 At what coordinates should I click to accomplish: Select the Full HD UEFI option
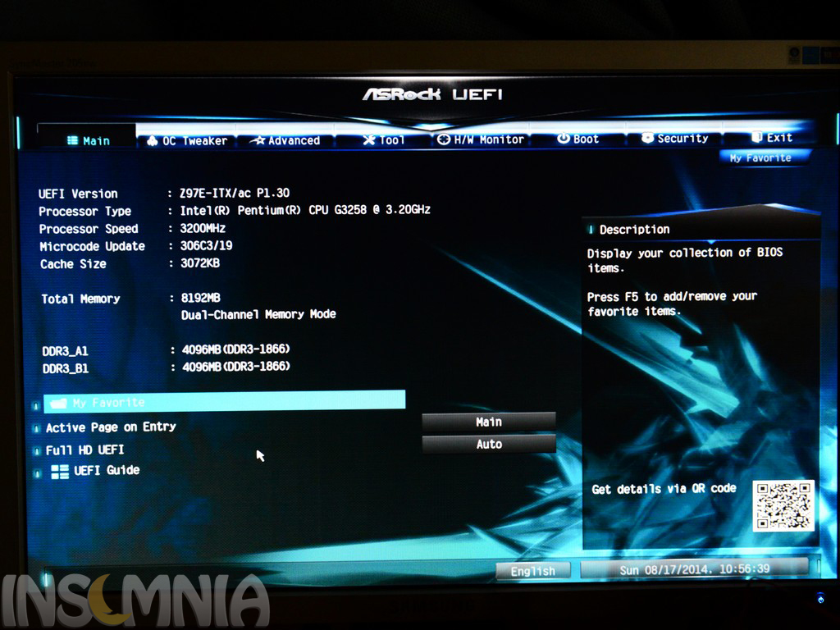coord(84,450)
